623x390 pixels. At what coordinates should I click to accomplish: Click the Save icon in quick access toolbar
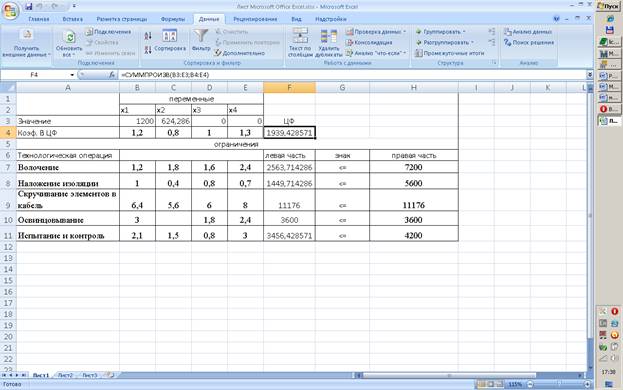pos(29,6)
